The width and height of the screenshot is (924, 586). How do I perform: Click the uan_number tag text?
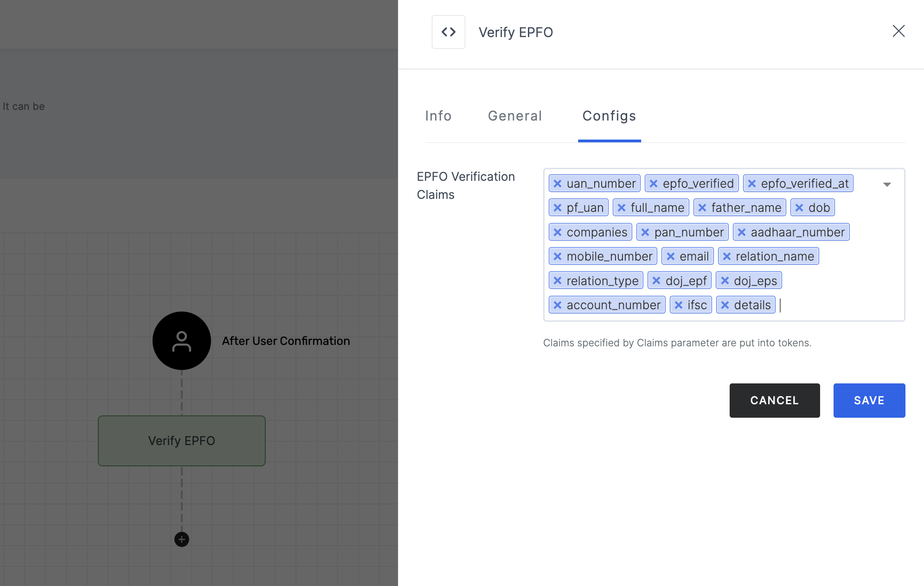(601, 184)
